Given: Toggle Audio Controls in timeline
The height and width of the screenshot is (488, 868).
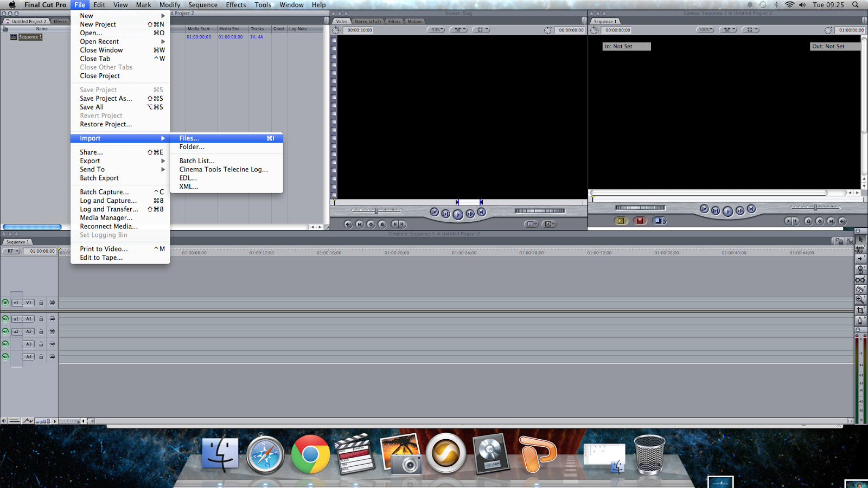Looking at the screenshot, I should (4, 421).
